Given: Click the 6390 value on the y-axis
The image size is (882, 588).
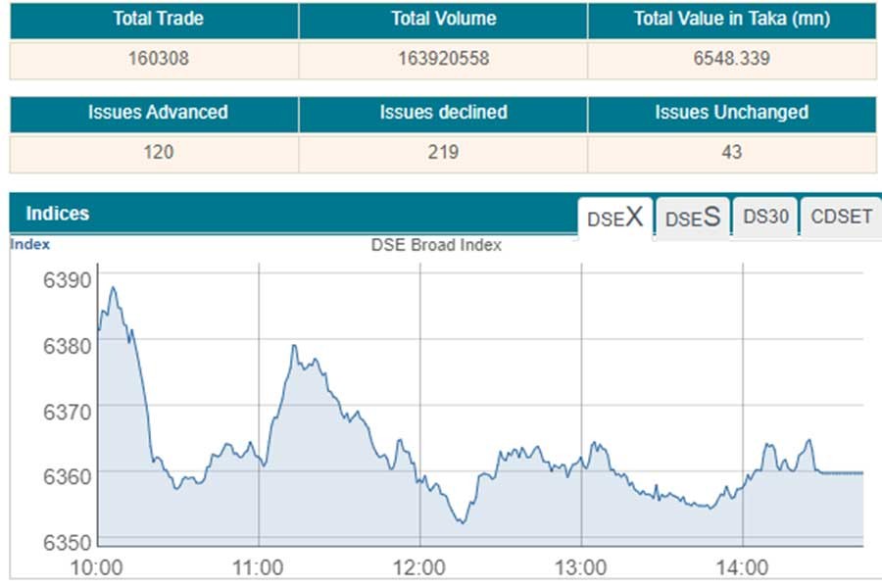Looking at the screenshot, I should point(67,280).
